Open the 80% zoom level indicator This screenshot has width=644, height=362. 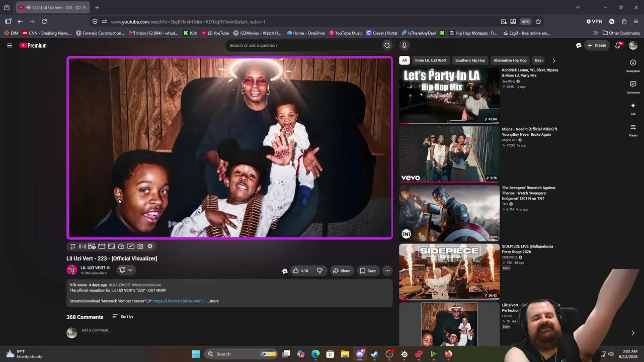(525, 22)
